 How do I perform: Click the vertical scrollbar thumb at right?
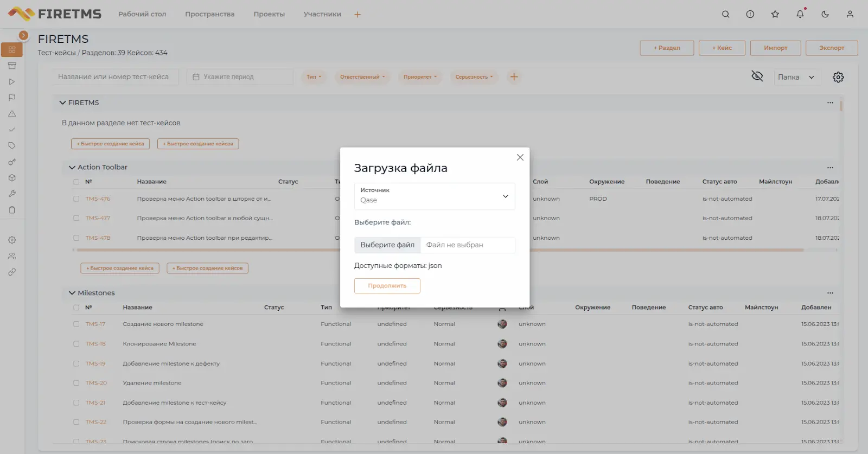click(x=841, y=105)
